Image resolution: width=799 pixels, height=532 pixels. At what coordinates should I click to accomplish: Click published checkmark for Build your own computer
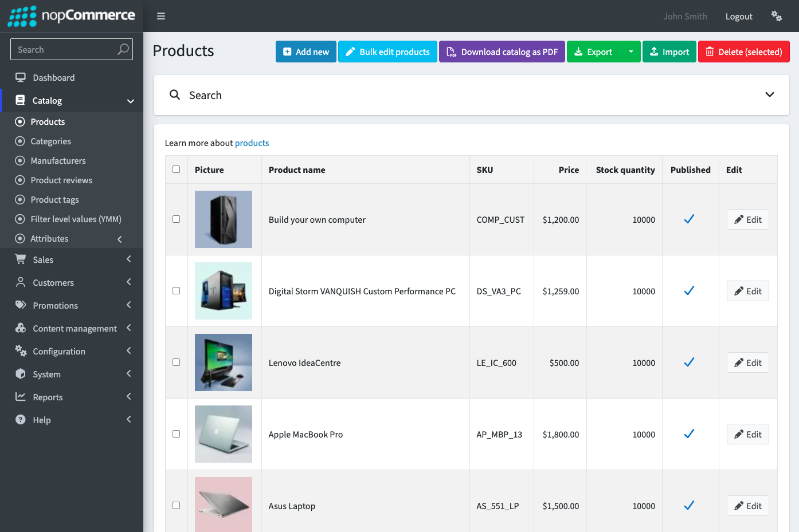pos(690,219)
